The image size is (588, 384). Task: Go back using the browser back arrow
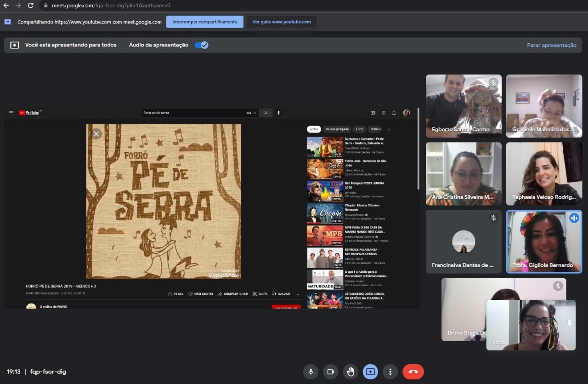coord(6,6)
